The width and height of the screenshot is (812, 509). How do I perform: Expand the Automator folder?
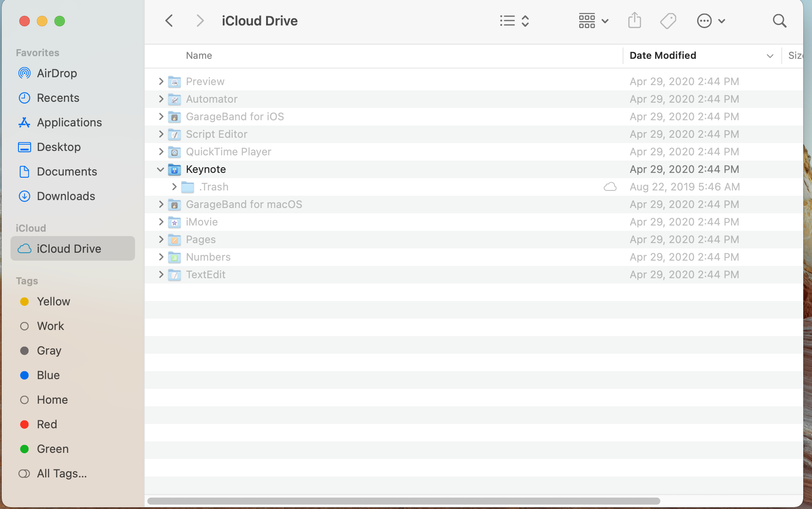coord(161,99)
